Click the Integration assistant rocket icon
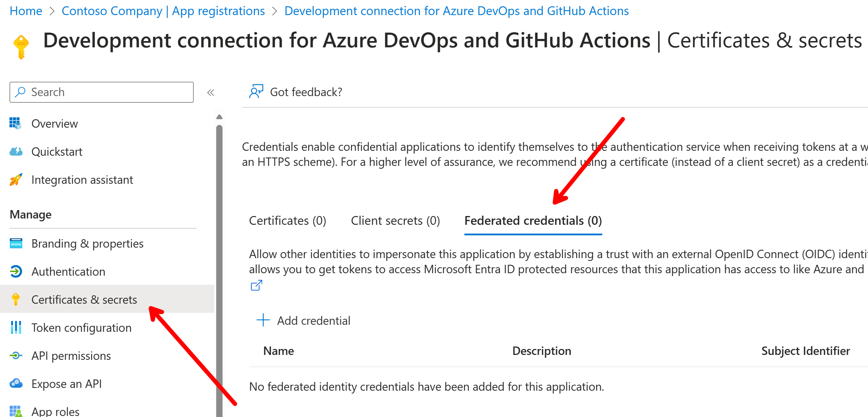The image size is (868, 417). coord(16,180)
